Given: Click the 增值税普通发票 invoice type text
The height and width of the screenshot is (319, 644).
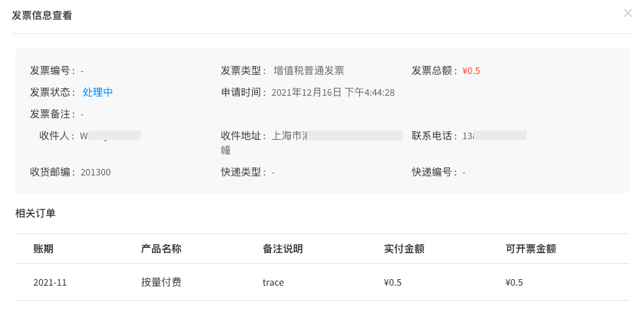Looking at the screenshot, I should pyautogui.click(x=309, y=71).
